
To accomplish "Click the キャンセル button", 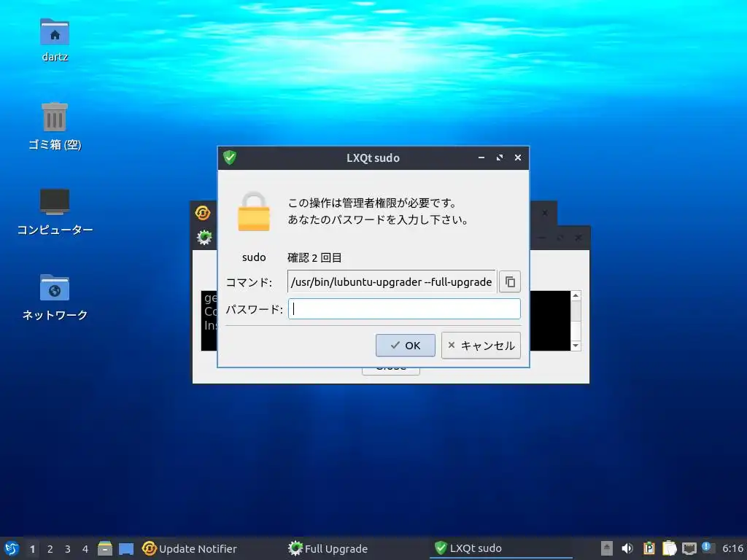I will click(481, 345).
